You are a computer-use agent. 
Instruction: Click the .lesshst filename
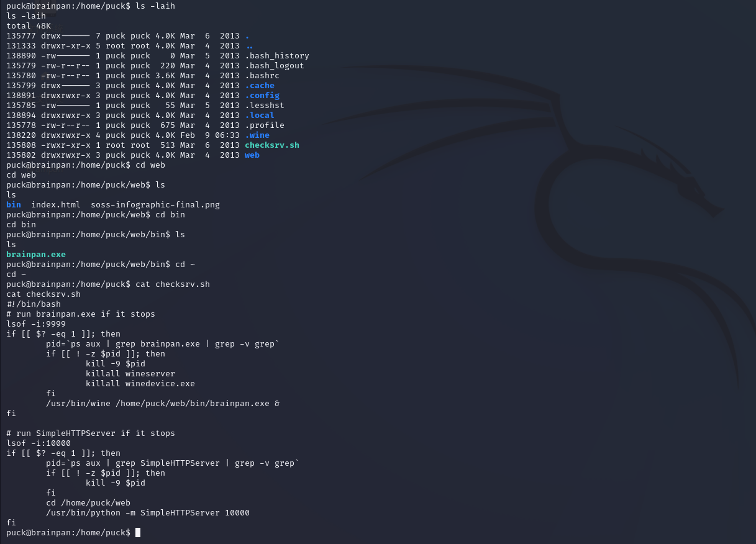[x=265, y=106]
